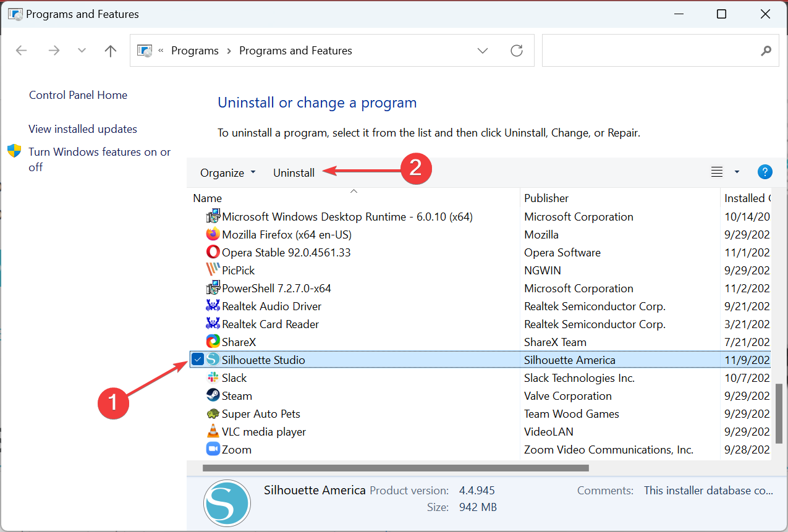Click the Steam program icon
Image resolution: width=788 pixels, height=532 pixels.
coord(213,395)
